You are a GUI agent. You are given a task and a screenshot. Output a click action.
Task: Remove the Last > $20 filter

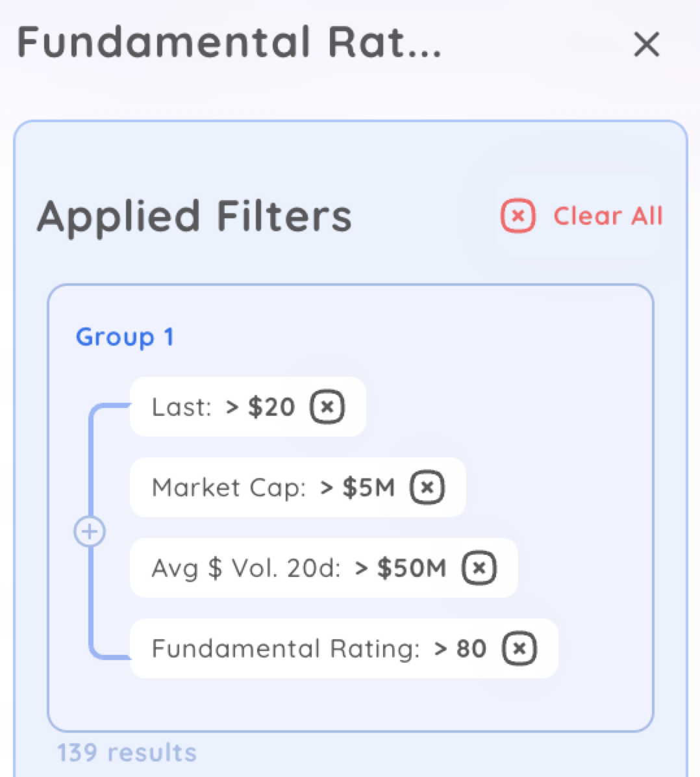point(327,407)
